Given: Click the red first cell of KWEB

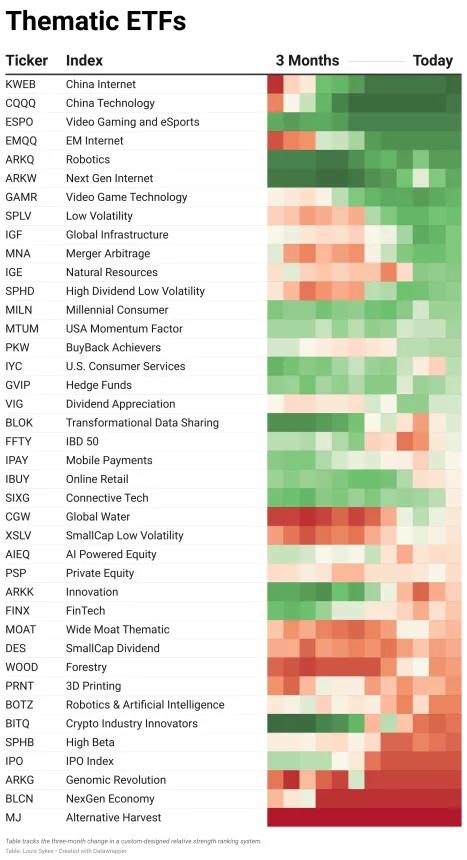Looking at the screenshot, I should [275, 84].
